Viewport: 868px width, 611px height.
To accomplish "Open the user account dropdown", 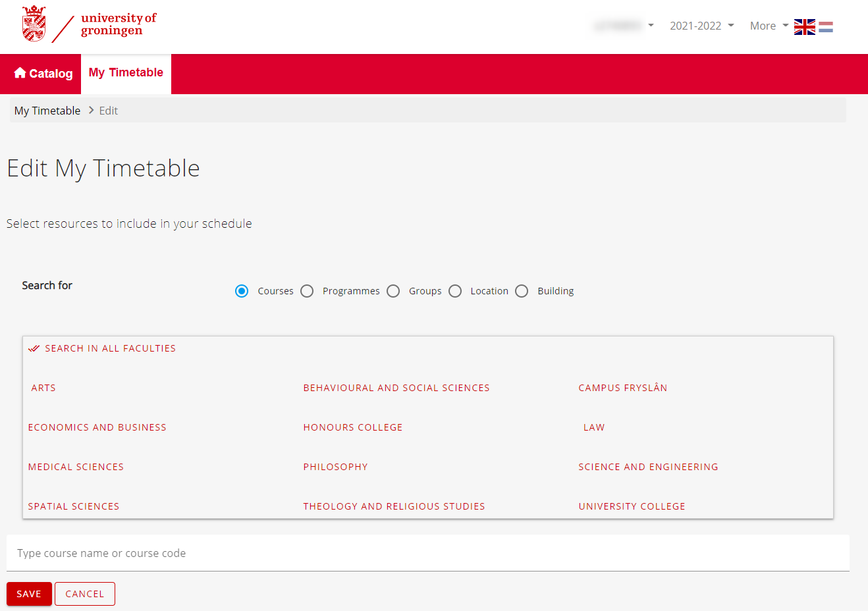I will pyautogui.click(x=623, y=25).
